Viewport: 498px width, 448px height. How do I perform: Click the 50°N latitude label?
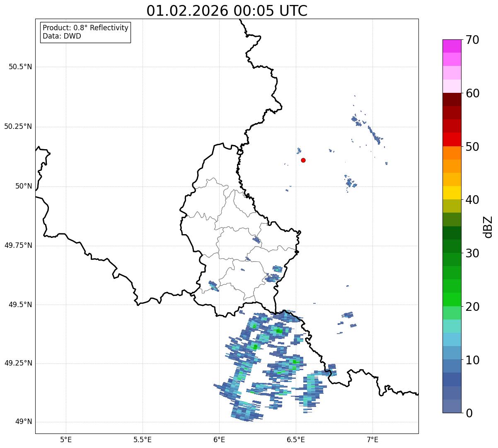point(24,186)
